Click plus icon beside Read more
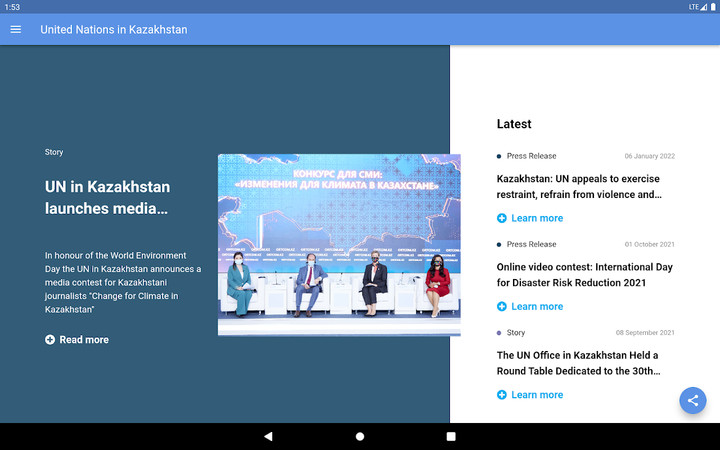 [x=50, y=340]
